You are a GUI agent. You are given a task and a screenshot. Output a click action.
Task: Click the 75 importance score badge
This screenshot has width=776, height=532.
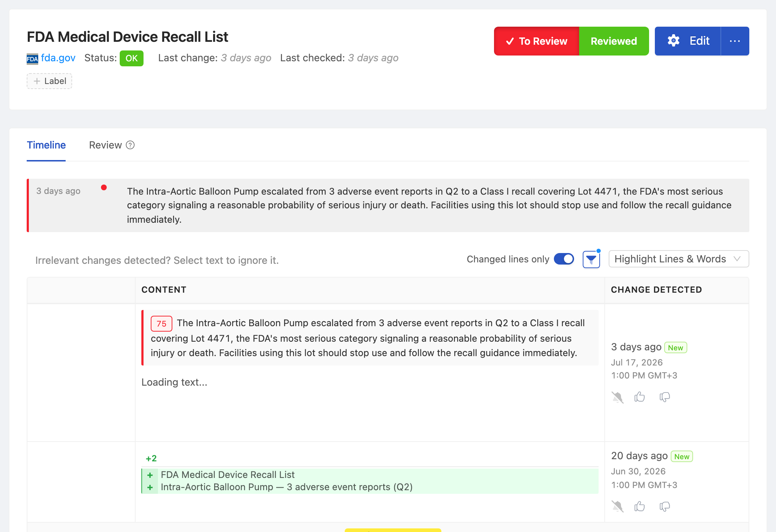161,324
